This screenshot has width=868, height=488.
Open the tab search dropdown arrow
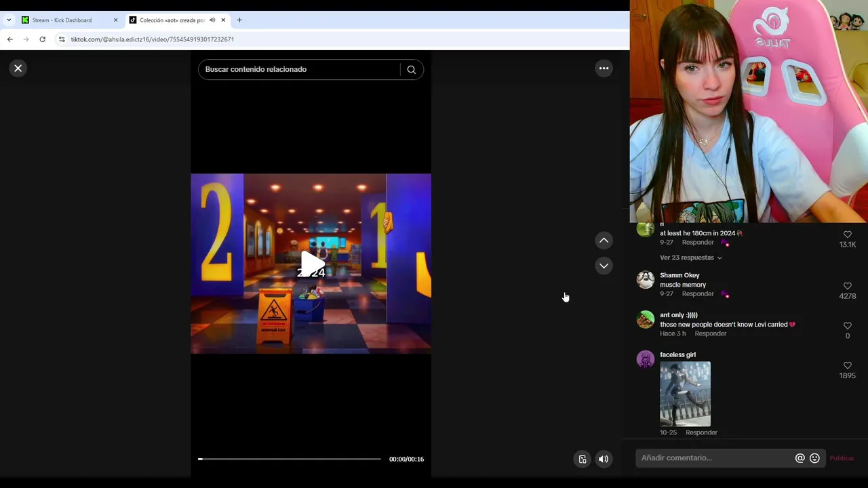point(9,20)
